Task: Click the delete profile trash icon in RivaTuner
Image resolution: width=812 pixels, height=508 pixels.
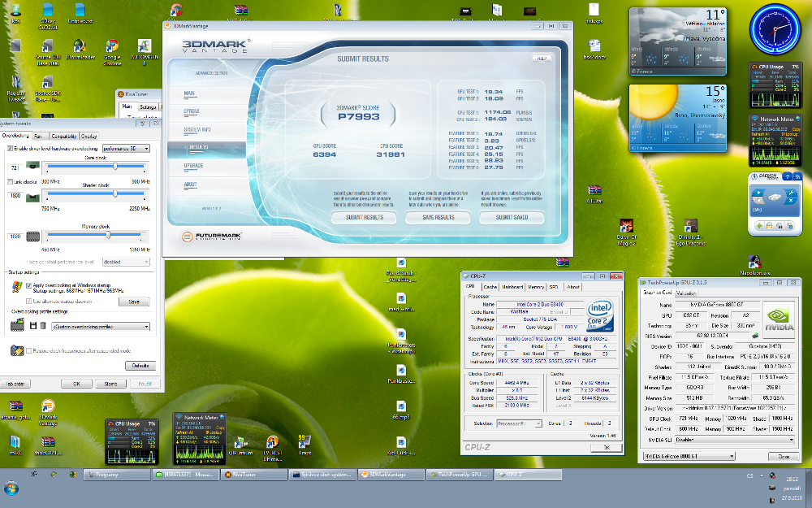Action: pos(43,326)
